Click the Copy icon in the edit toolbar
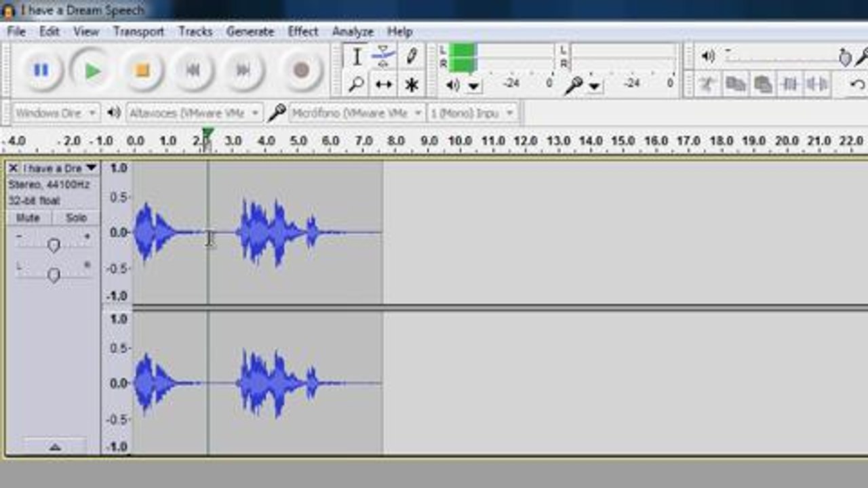The width and height of the screenshot is (868, 488). [736, 85]
